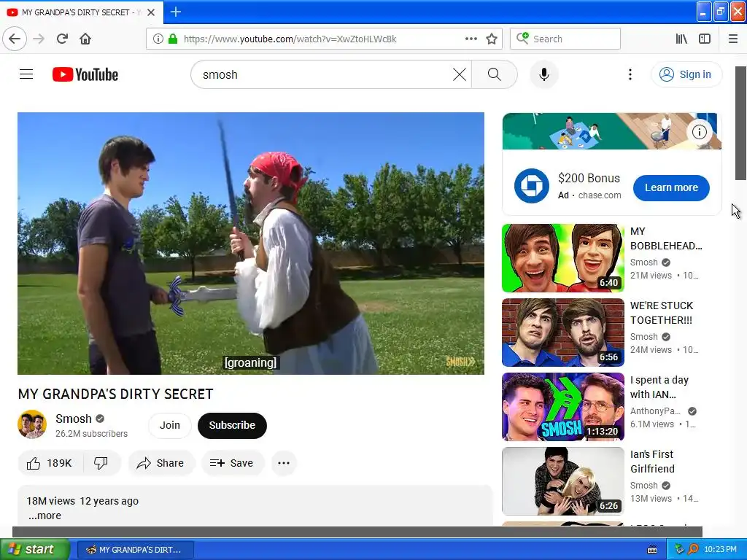Subscribe to the Smosh channel
Image resolution: width=747 pixels, height=560 pixels.
[232, 425]
